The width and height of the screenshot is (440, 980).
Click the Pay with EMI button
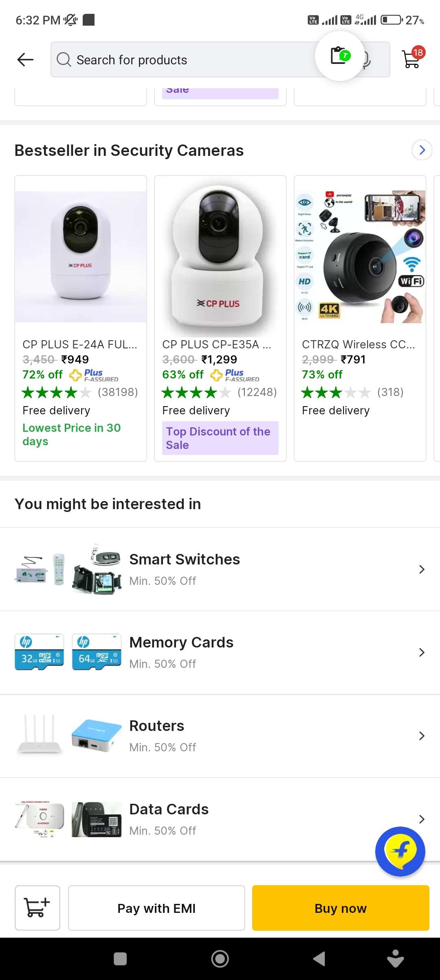(156, 908)
